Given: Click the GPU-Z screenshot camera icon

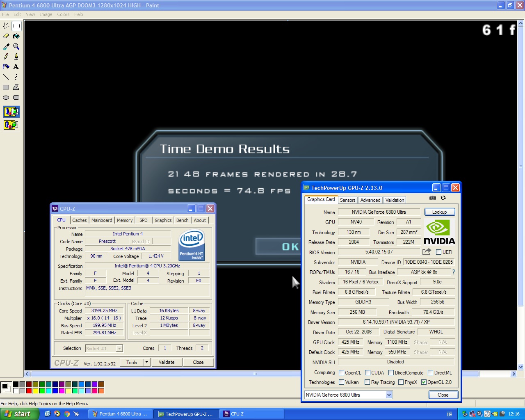Looking at the screenshot, I should (x=433, y=198).
